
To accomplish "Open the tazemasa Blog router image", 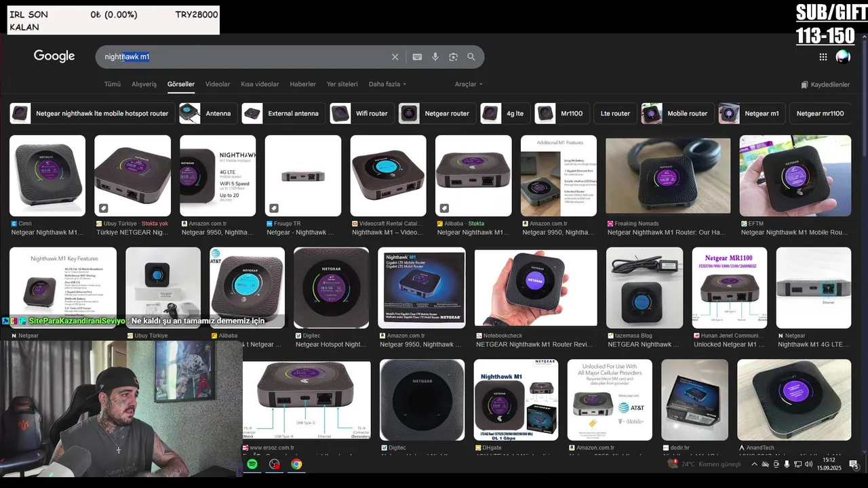I will click(x=644, y=287).
